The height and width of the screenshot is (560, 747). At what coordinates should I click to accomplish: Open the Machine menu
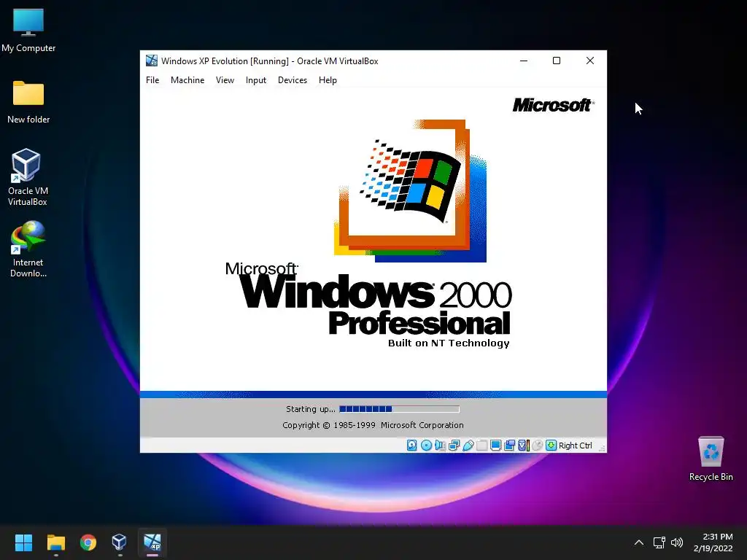pyautogui.click(x=187, y=80)
